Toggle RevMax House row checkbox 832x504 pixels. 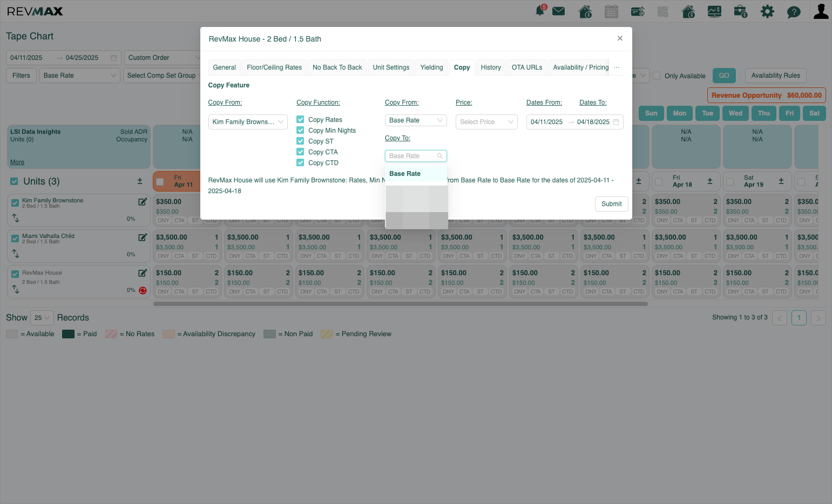[15, 274]
